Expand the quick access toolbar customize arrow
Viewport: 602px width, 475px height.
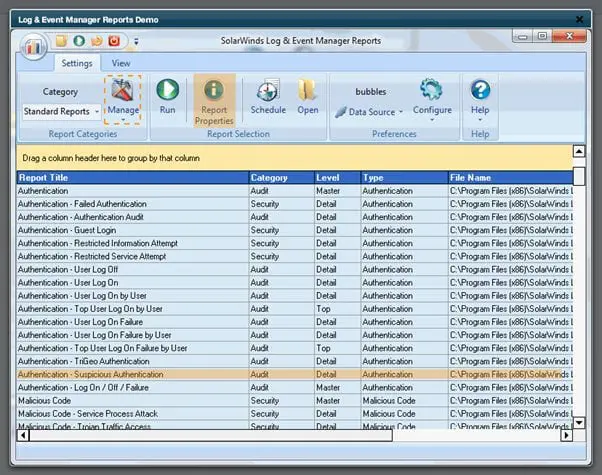pyautogui.click(x=136, y=41)
